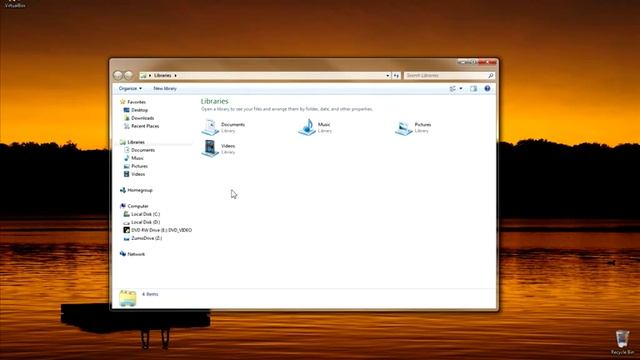Click the refresh button beside address bar

click(396, 76)
